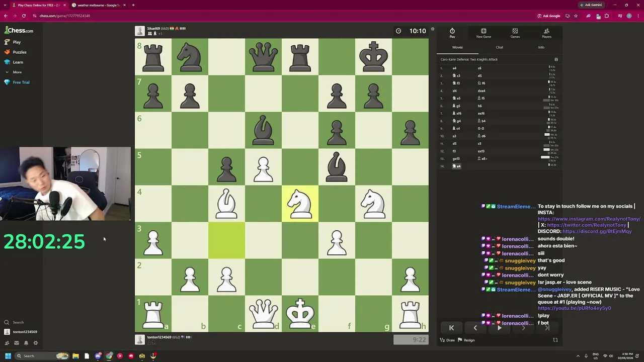
Task: Go to Chess.com home via the logo
Action: point(19,31)
